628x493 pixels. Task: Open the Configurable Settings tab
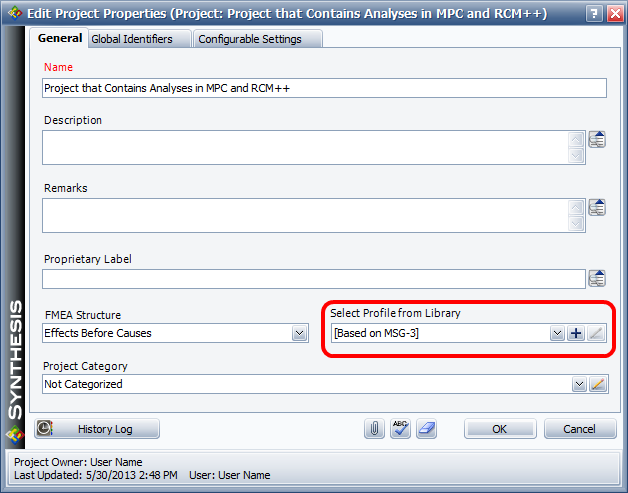tap(258, 39)
